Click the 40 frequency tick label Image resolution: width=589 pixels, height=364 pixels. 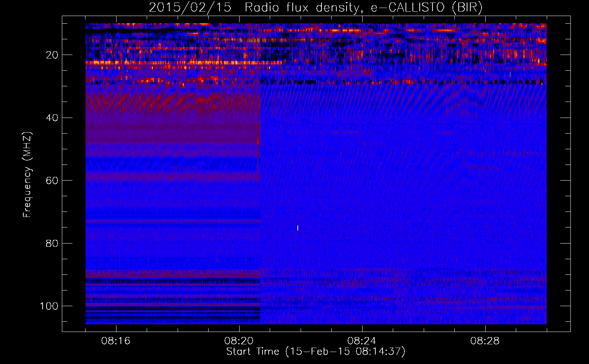click(x=52, y=118)
